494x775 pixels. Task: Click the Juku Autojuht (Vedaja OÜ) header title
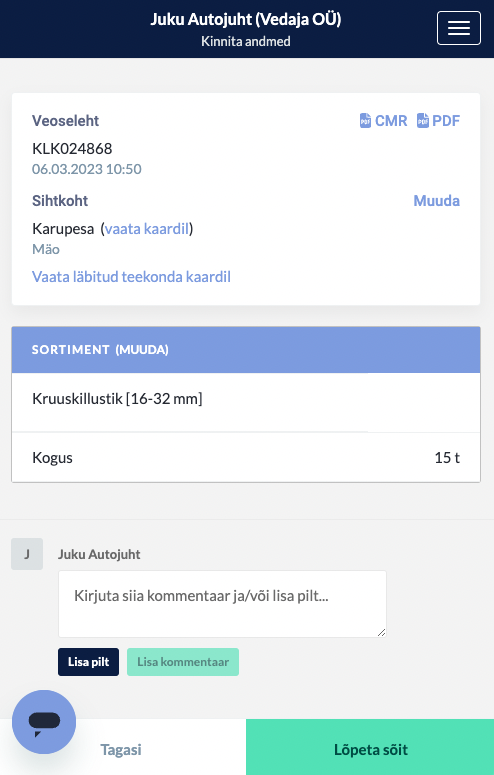click(246, 19)
